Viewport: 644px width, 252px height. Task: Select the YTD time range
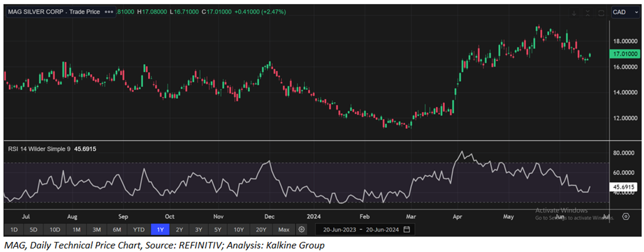(x=139, y=229)
